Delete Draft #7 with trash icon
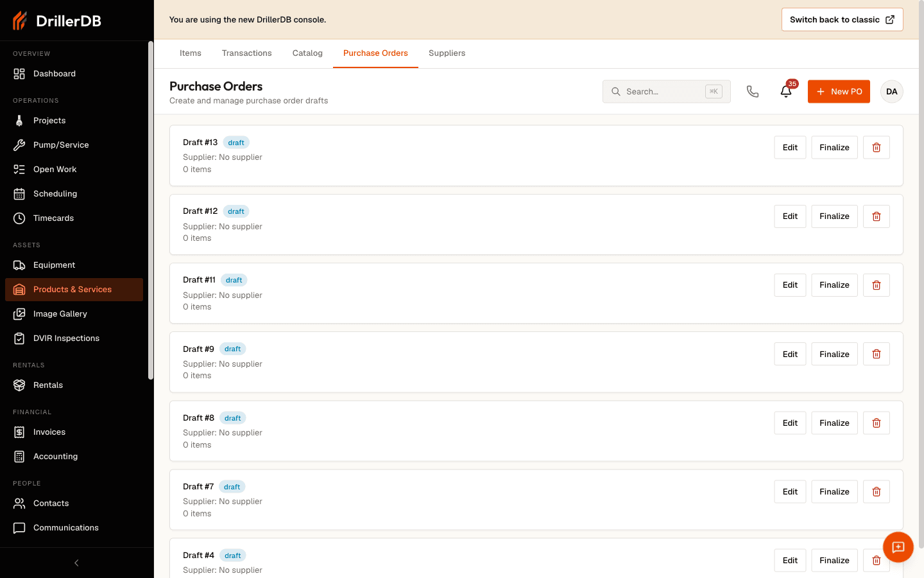The height and width of the screenshot is (578, 924). (x=877, y=492)
